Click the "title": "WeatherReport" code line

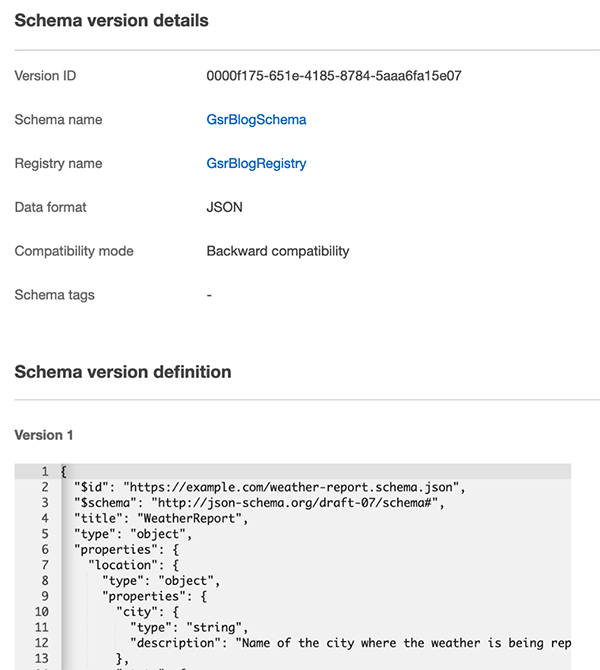tap(161, 519)
